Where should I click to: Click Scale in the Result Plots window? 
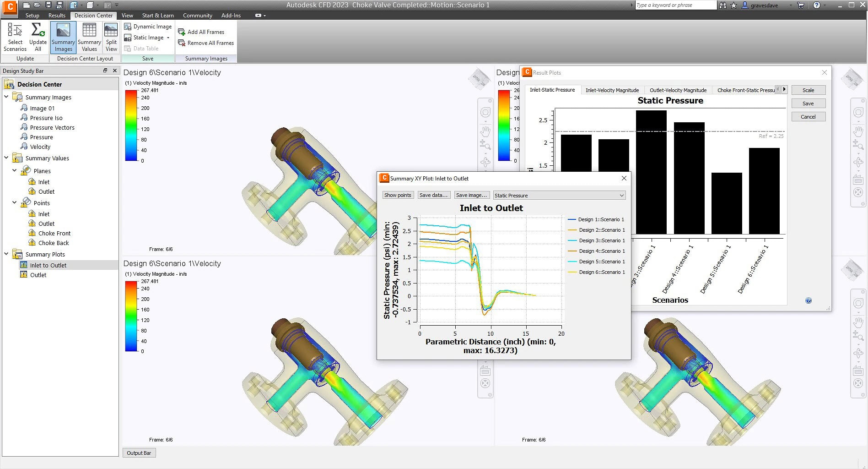click(x=808, y=90)
